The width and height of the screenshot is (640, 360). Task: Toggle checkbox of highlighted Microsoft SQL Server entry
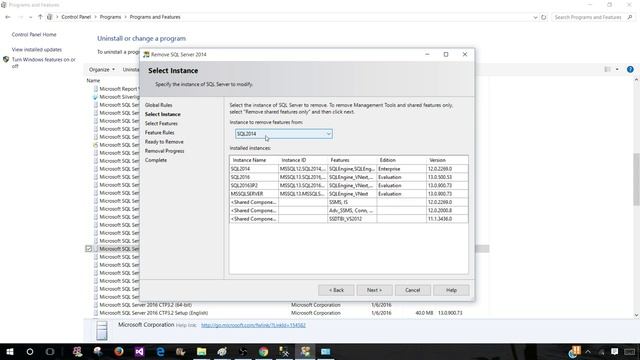pos(89,249)
